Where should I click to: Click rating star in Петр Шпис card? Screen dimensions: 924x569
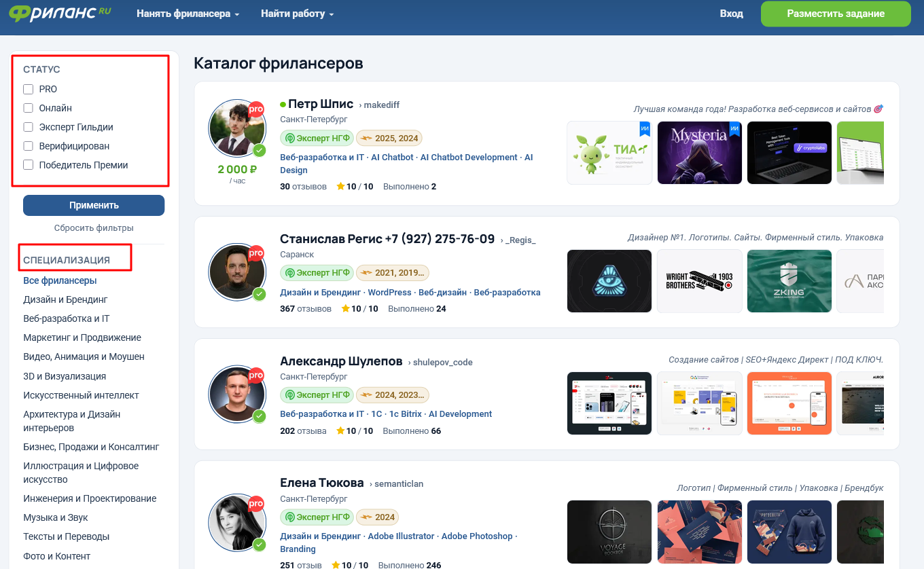(340, 186)
